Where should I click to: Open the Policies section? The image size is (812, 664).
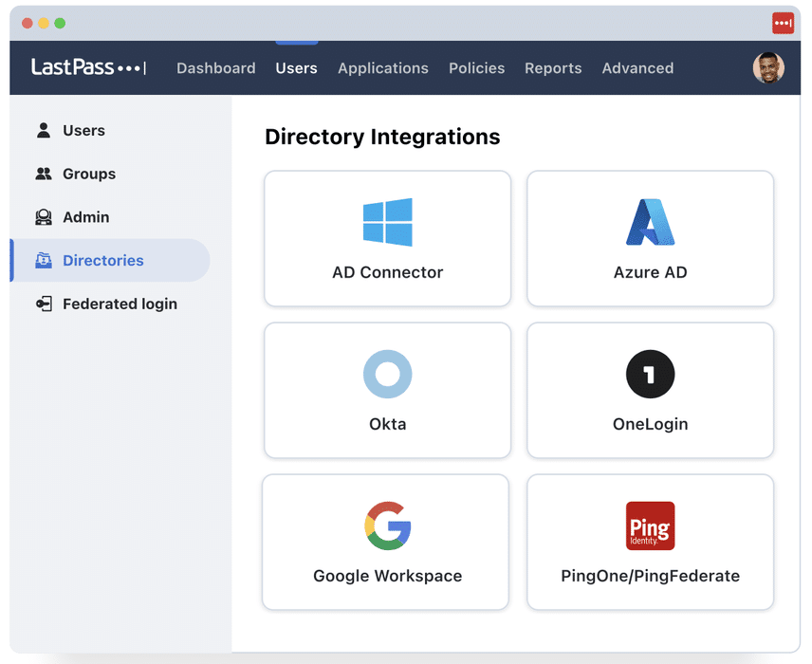point(476,68)
